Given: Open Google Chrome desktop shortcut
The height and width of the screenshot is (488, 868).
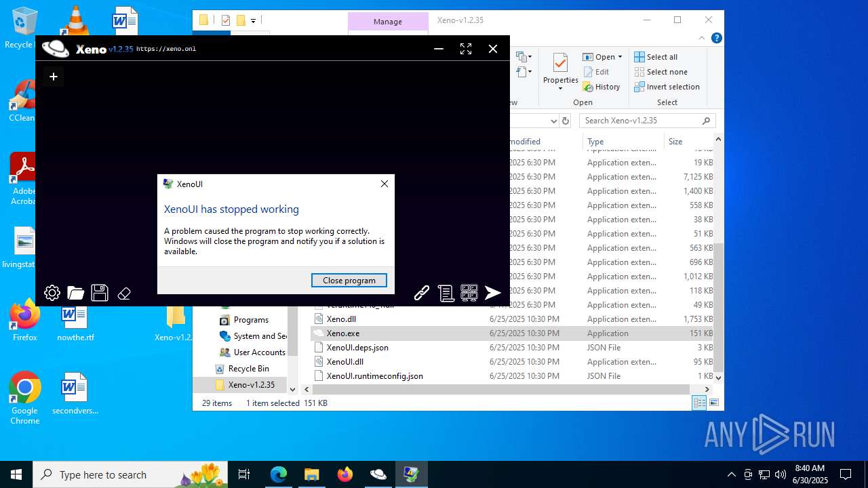Looking at the screenshot, I should (x=25, y=398).
